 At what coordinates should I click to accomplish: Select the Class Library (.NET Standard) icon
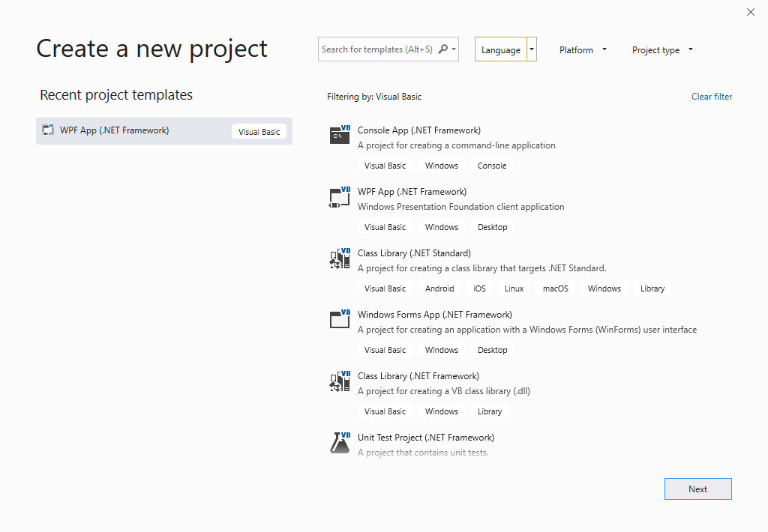[339, 259]
